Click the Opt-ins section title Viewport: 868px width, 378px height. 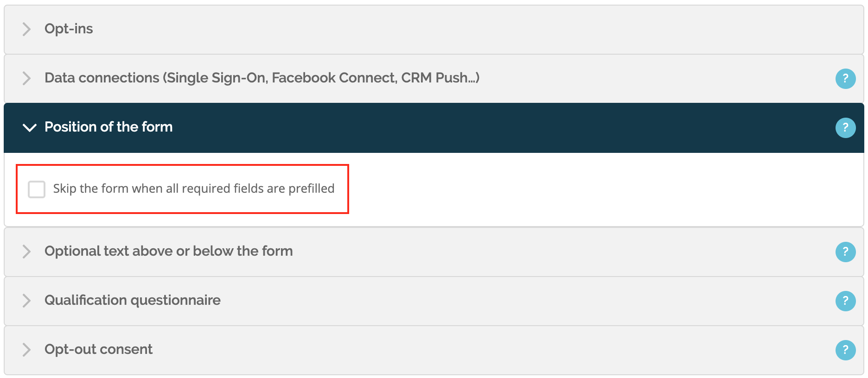tap(69, 29)
